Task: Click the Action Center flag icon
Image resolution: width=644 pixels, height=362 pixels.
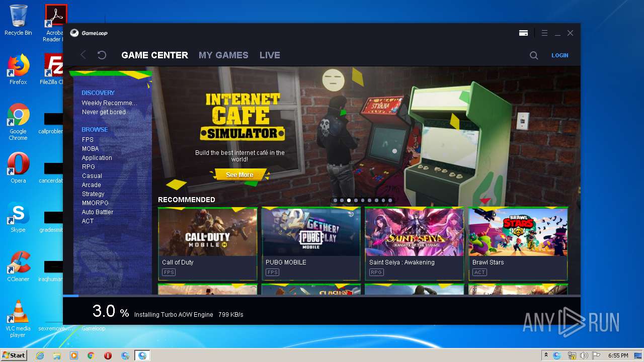Action: tap(597, 355)
